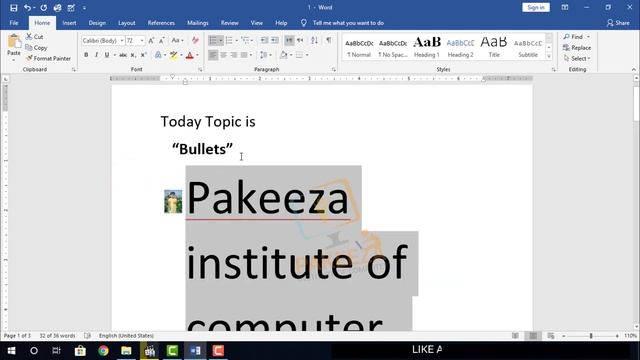
Task: Zoom in using the plus button
Action: pyautogui.click(x=617, y=336)
